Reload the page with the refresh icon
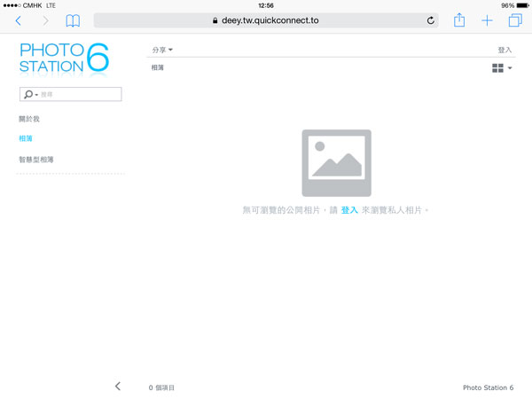This screenshot has width=532, height=399. 431,20
